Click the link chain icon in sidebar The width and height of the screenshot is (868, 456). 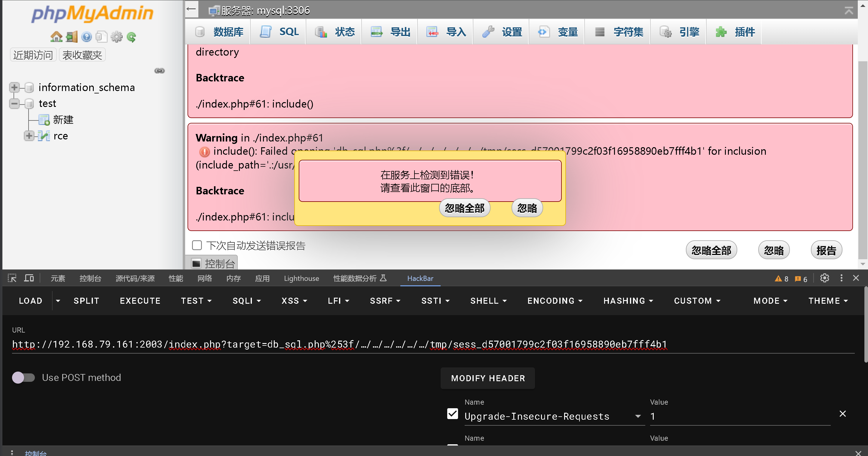point(159,71)
